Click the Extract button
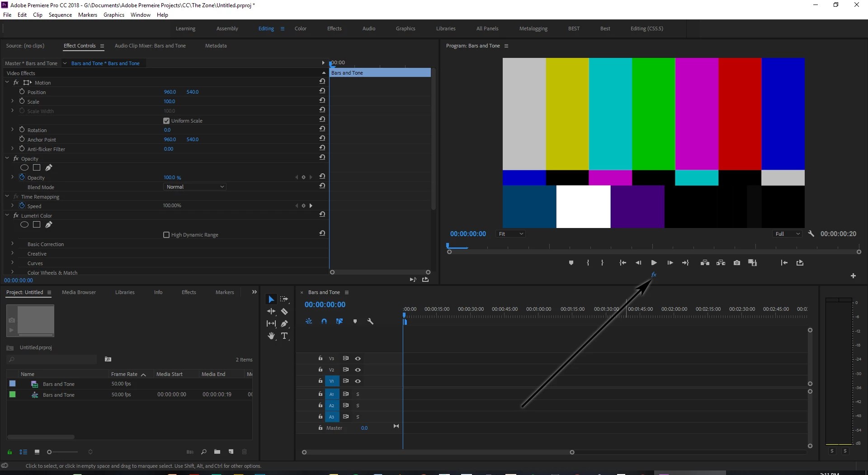The width and height of the screenshot is (868, 475). click(x=721, y=263)
